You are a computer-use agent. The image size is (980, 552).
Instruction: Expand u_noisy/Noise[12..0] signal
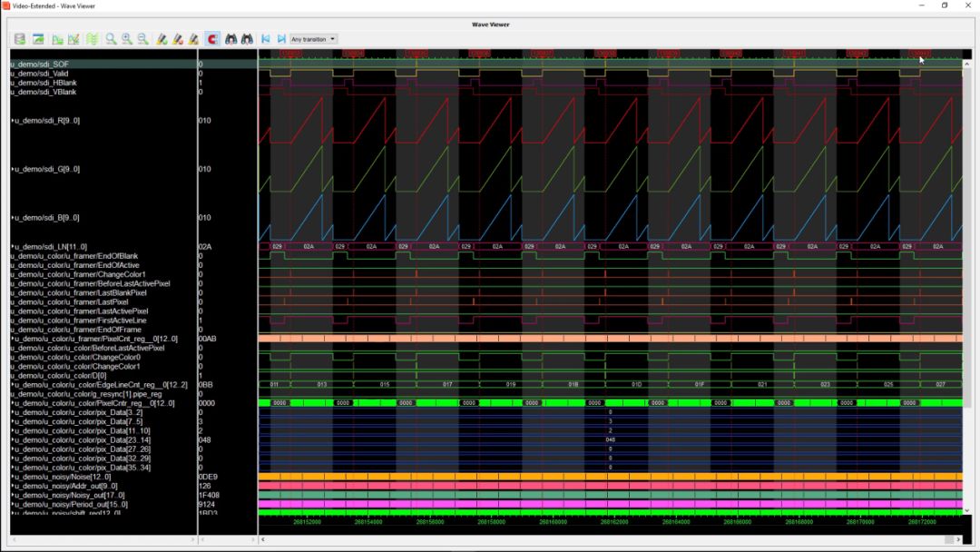click(x=13, y=477)
